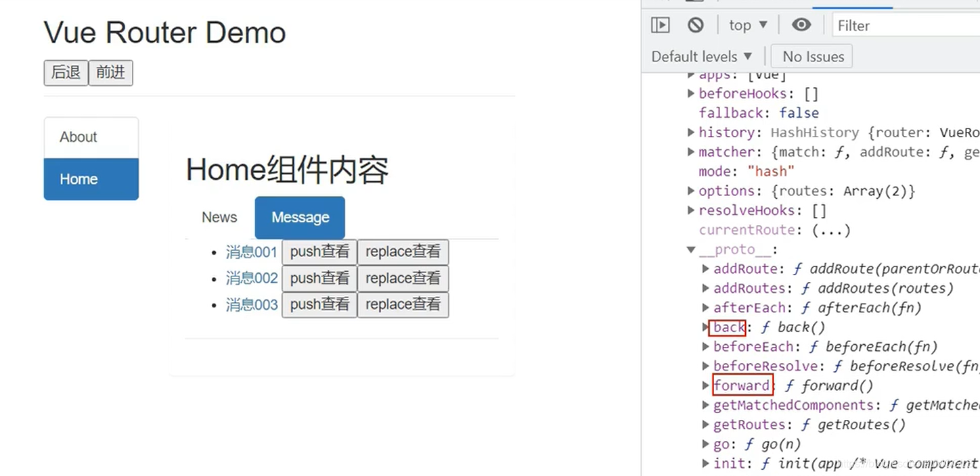Expand the getRoutes function
The height and width of the screenshot is (476, 980).
pos(706,425)
